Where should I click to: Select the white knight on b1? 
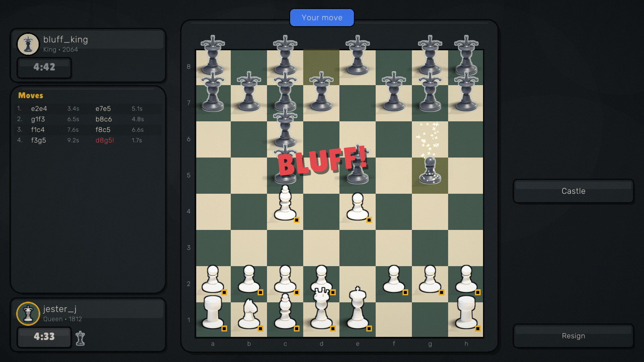[x=249, y=314]
